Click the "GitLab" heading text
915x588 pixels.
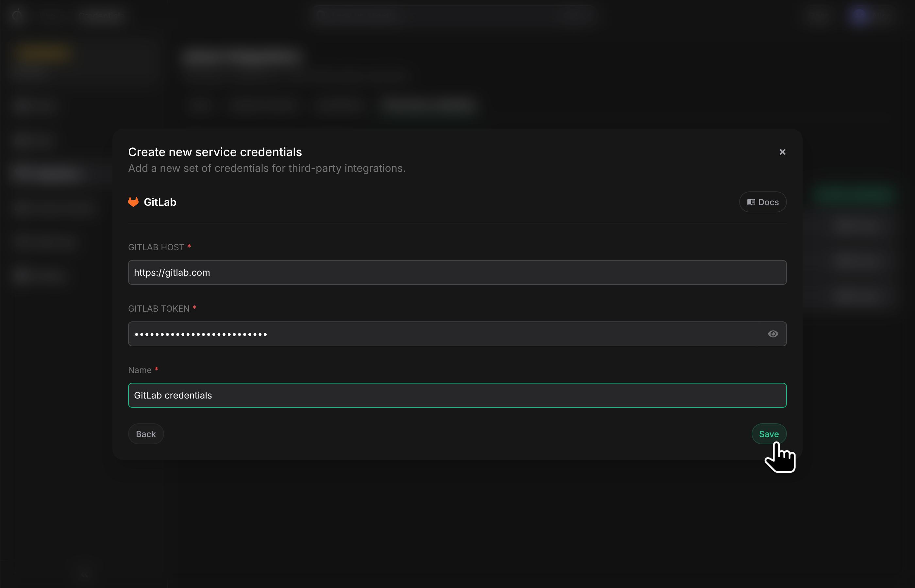coord(160,202)
